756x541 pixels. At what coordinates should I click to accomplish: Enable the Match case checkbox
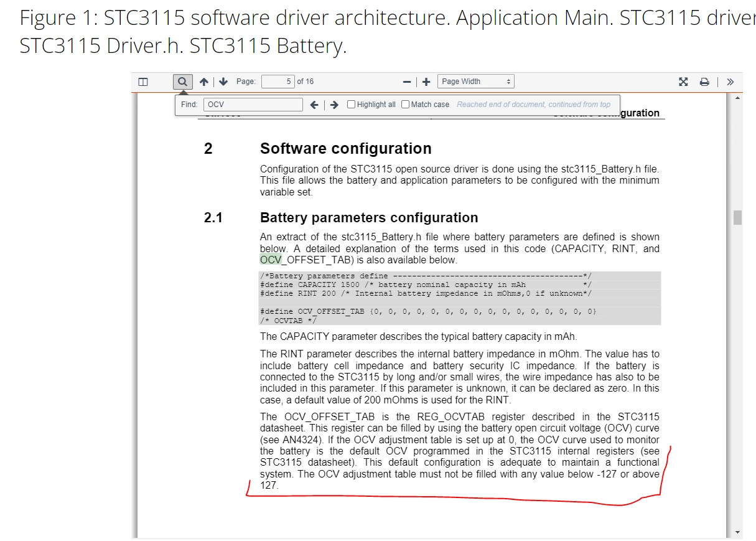click(406, 105)
